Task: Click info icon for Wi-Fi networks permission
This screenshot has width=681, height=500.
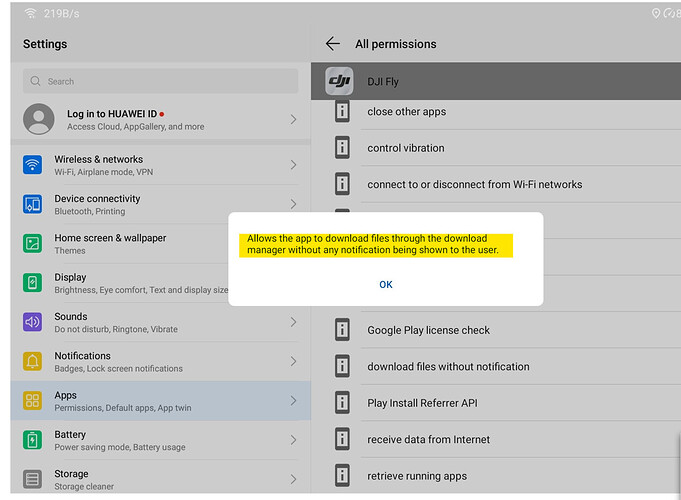Action: [x=342, y=184]
